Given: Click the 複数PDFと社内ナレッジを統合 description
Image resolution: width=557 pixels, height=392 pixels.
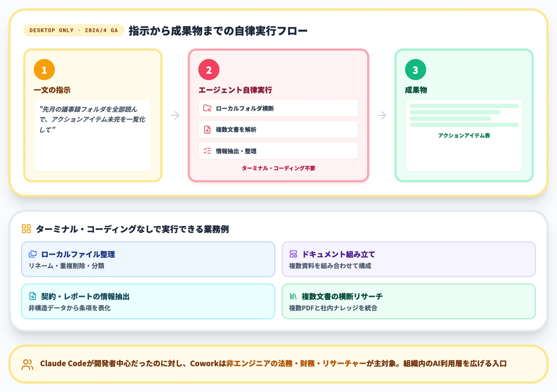Looking at the screenshot, I should click(333, 308).
